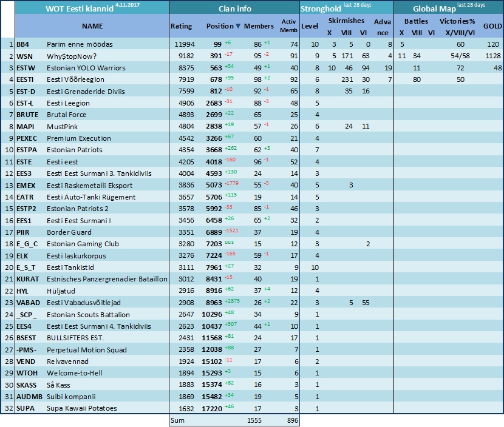Select the Brutal Force clan name

(x=67, y=115)
